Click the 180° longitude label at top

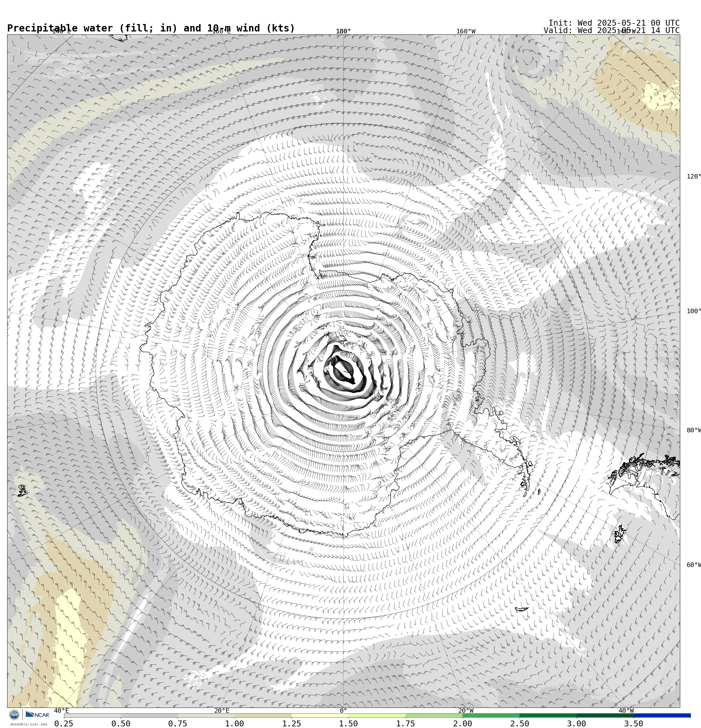343,31
